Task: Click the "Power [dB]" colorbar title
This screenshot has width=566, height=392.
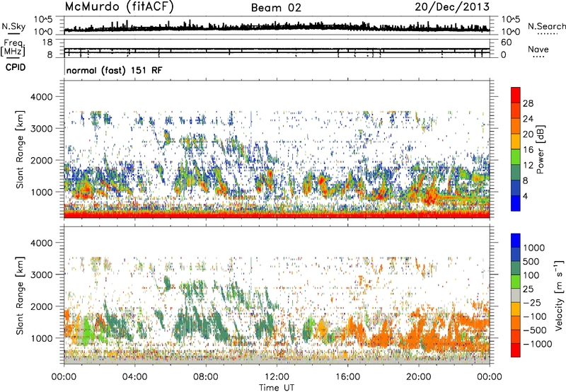Action: coord(541,149)
